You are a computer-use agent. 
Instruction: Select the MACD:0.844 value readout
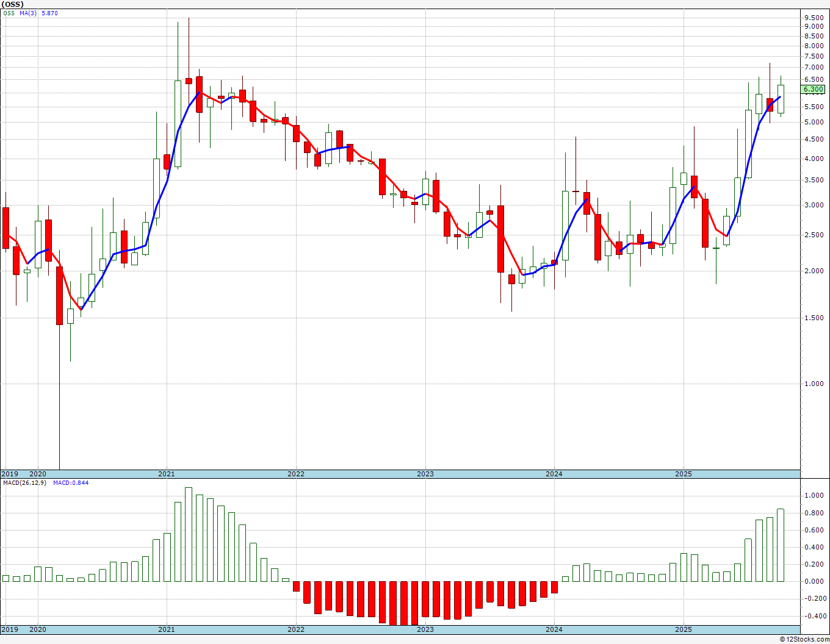click(x=71, y=483)
